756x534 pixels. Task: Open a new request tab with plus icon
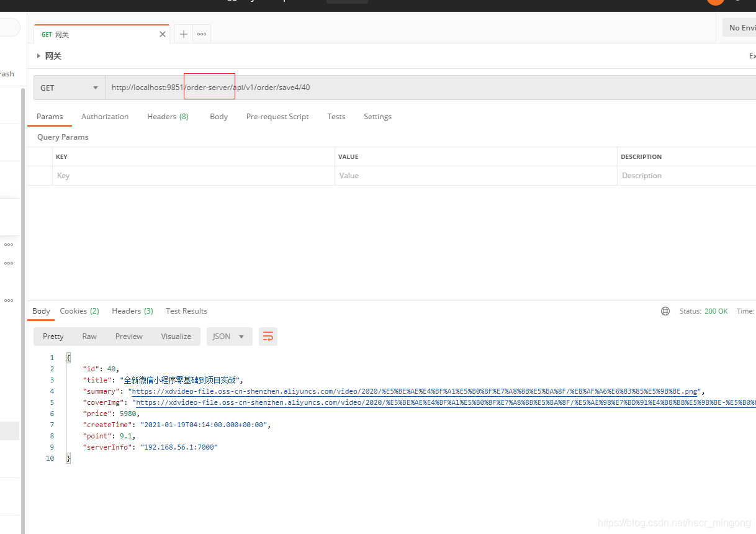pyautogui.click(x=184, y=34)
